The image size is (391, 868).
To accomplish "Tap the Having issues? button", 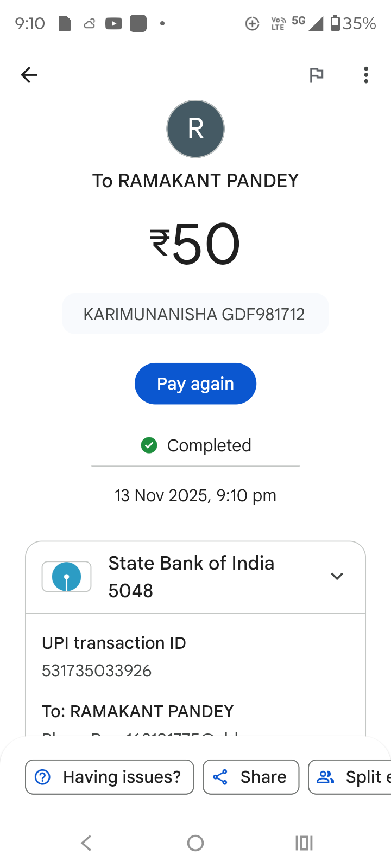I will pyautogui.click(x=110, y=777).
